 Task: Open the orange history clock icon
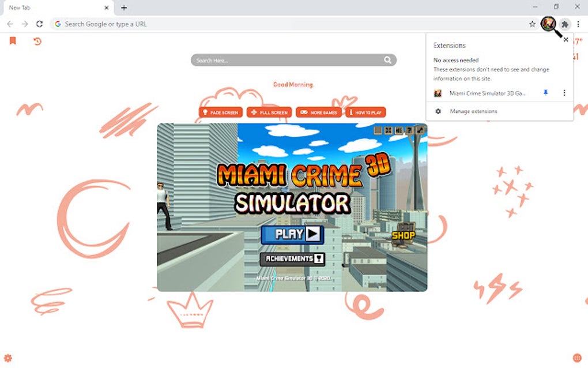37,41
